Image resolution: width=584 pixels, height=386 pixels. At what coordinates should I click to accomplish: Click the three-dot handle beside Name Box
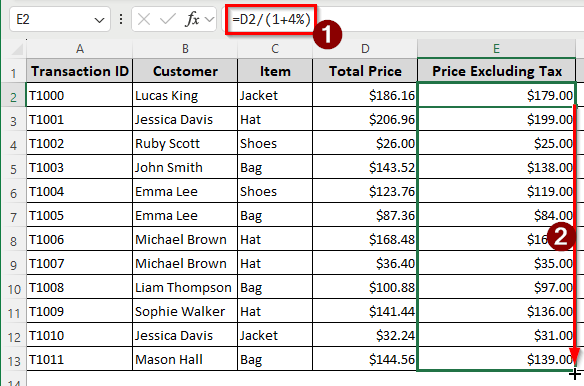click(121, 19)
